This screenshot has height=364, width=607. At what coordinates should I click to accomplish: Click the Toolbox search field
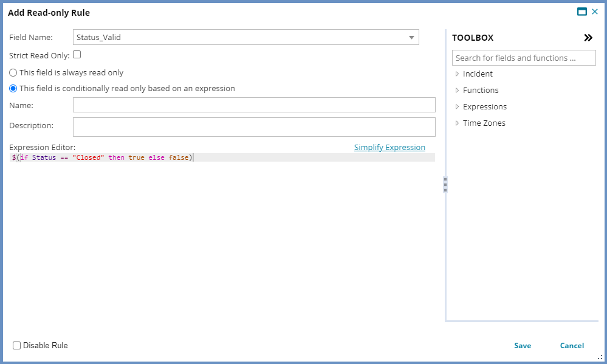coord(524,58)
